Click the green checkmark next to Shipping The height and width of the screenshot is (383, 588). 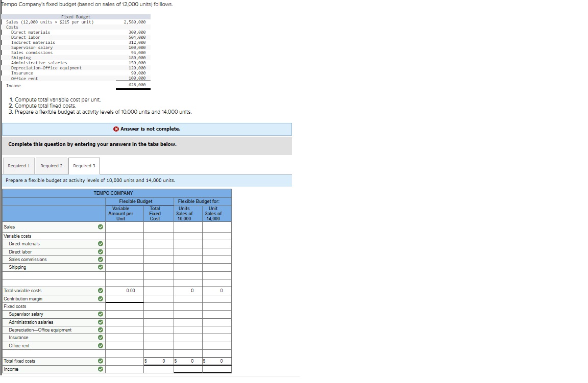click(101, 267)
